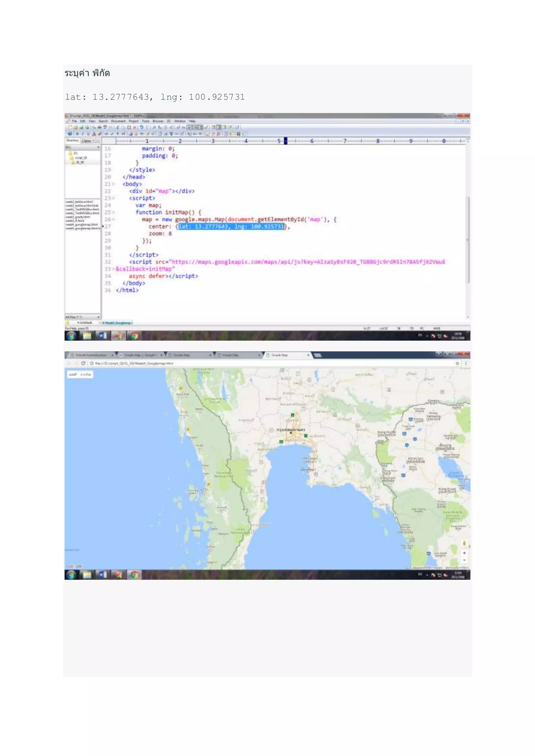This screenshot has width=535, height=756.
Task: Collapse code fold marker at line 25
Action: point(113,212)
